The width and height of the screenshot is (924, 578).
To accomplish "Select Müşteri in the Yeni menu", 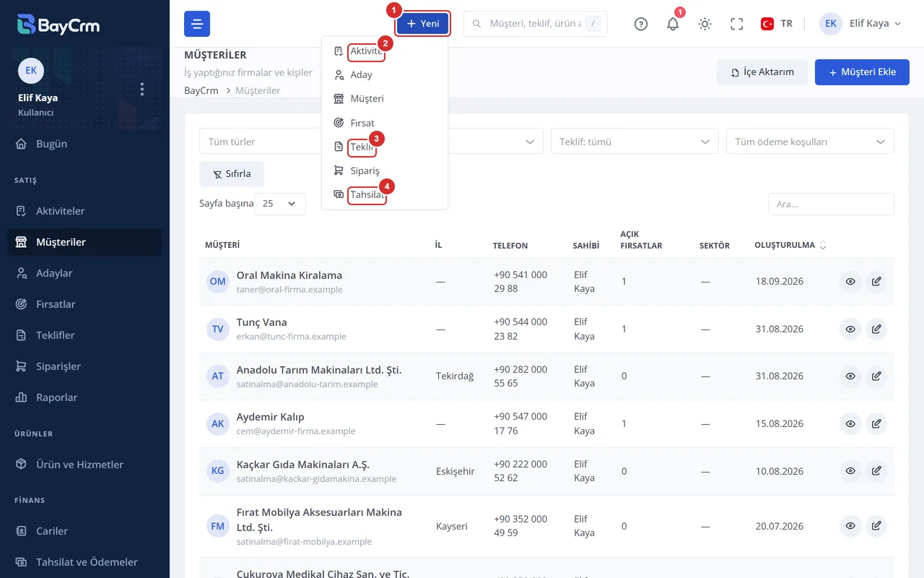I will pos(385,99).
